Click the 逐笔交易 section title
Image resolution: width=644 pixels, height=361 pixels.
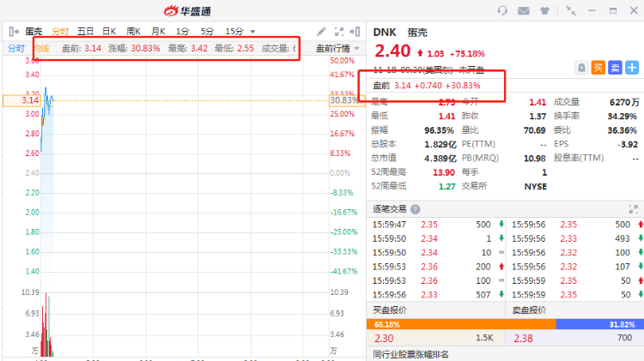389,209
